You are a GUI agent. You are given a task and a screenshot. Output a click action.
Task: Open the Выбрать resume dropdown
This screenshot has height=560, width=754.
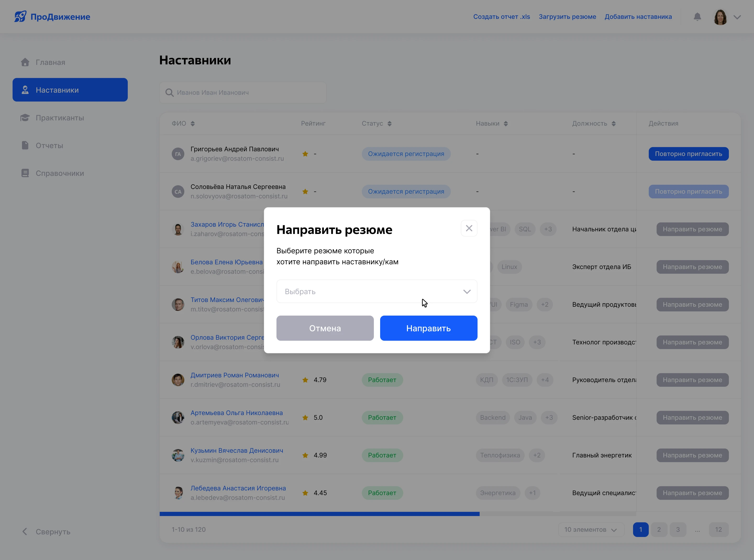[x=377, y=291]
